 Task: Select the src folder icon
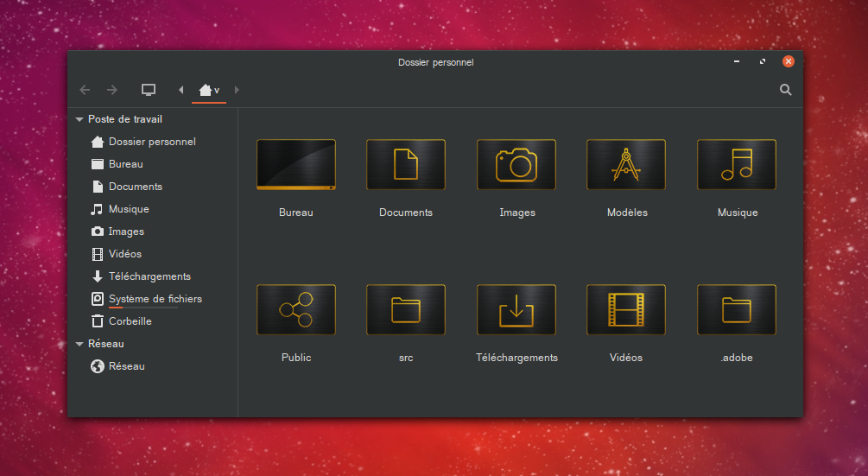point(406,310)
